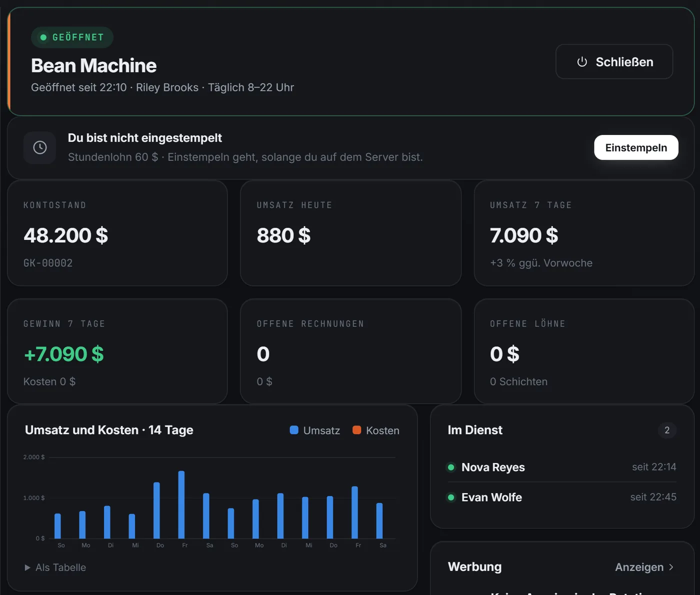Image resolution: width=700 pixels, height=595 pixels.
Task: Click the chevron arrow next to Anzeigen
Action: click(x=671, y=567)
